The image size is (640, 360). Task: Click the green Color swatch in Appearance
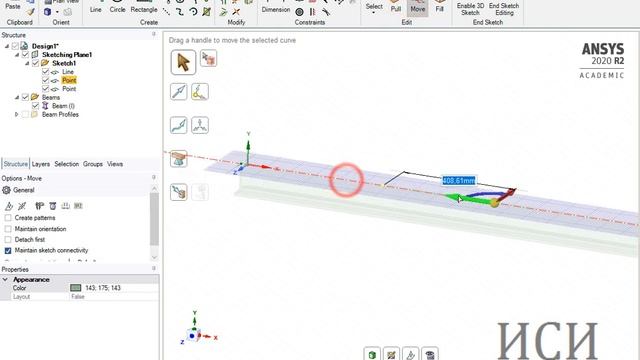[76, 288]
